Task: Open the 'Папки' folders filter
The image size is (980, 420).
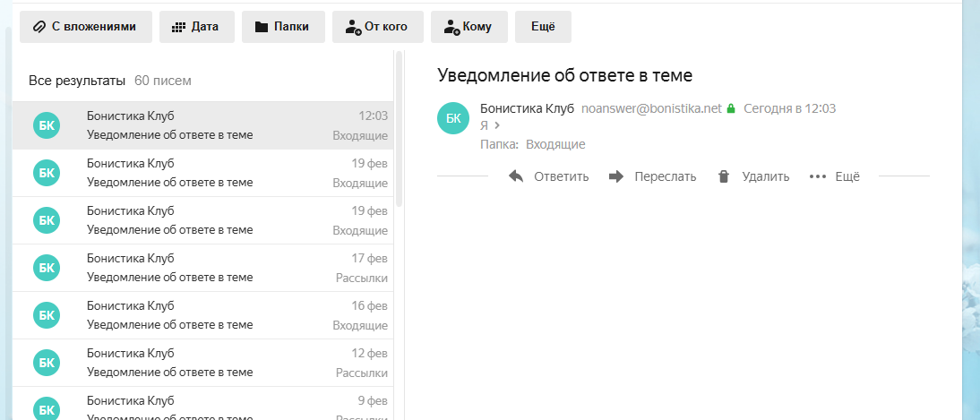Action: [x=282, y=27]
